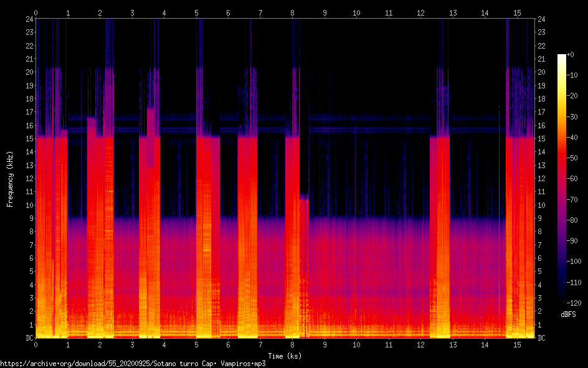The image size is (588, 368).
Task: Click the "9" tick on the right frequency axis
Action: pyautogui.click(x=539, y=219)
